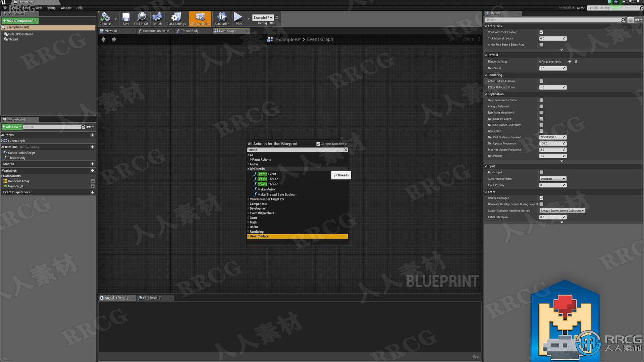Click the Actor parent class link

(580, 8)
